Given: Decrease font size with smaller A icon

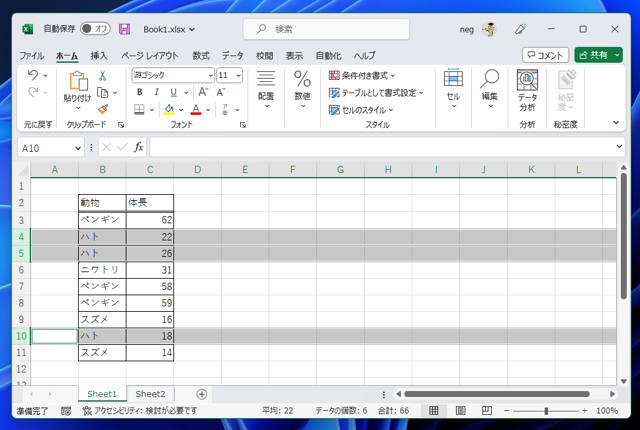Looking at the screenshot, I should pyautogui.click(x=221, y=92).
